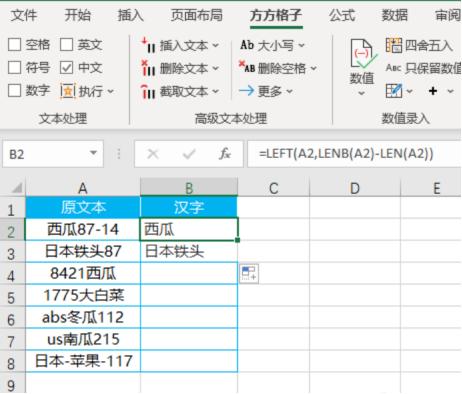The width and height of the screenshot is (462, 394).
Task: Click the Execute (执行) star icon
Action: click(x=68, y=91)
